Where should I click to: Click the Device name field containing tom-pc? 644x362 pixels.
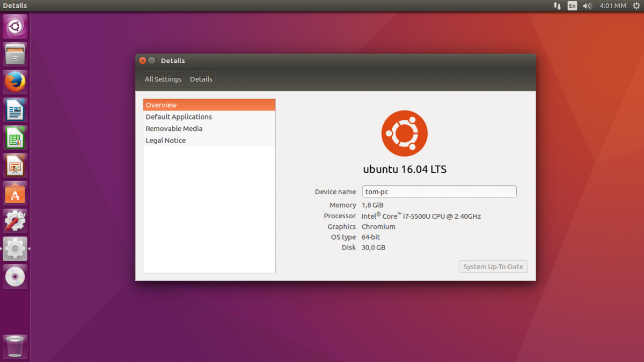(x=439, y=191)
